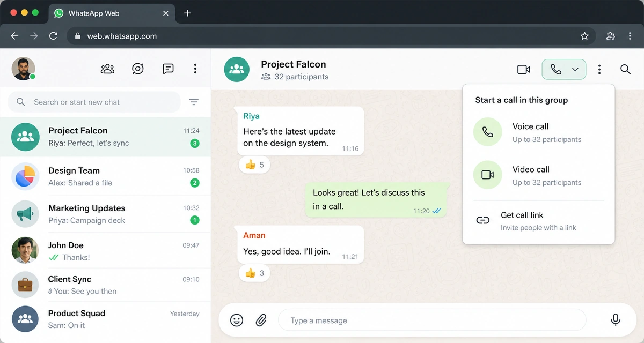Click the search magnifier in chat list
Viewport: 644px width, 343px height.
tap(21, 102)
